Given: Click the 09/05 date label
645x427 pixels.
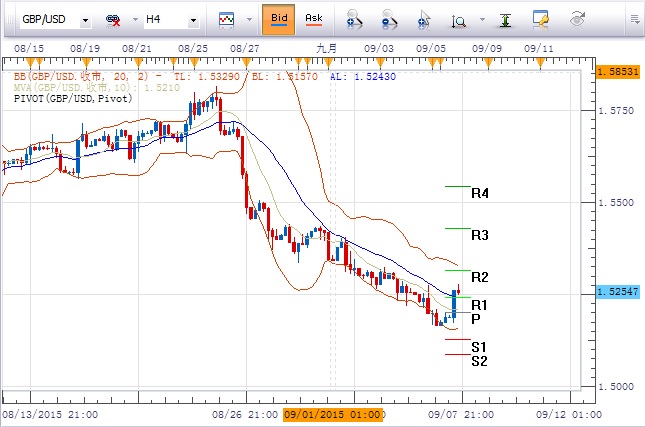Looking at the screenshot, I should (431, 49).
